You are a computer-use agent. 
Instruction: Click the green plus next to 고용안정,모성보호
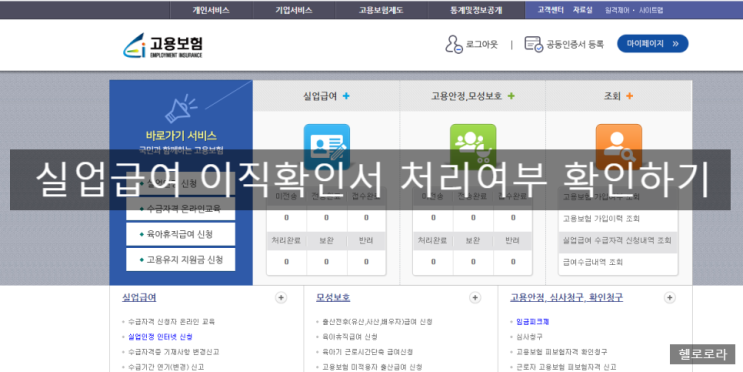click(x=511, y=96)
